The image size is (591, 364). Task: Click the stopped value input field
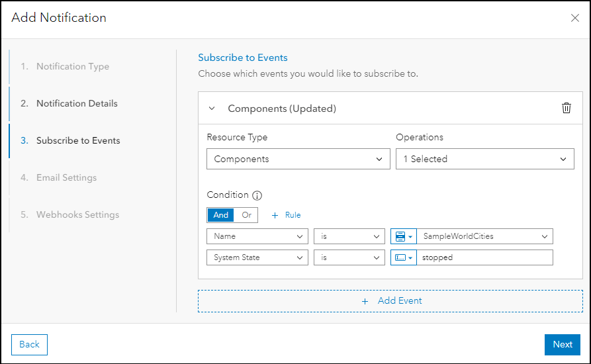(x=485, y=257)
